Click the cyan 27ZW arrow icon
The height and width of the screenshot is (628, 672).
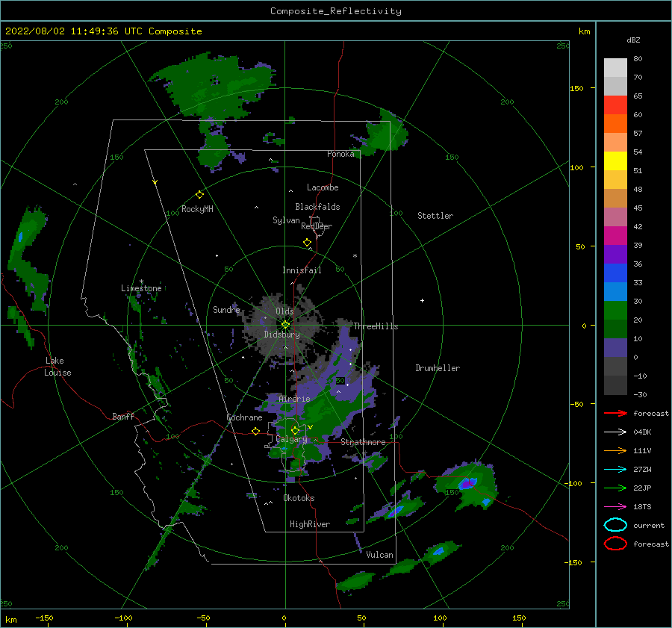point(615,470)
